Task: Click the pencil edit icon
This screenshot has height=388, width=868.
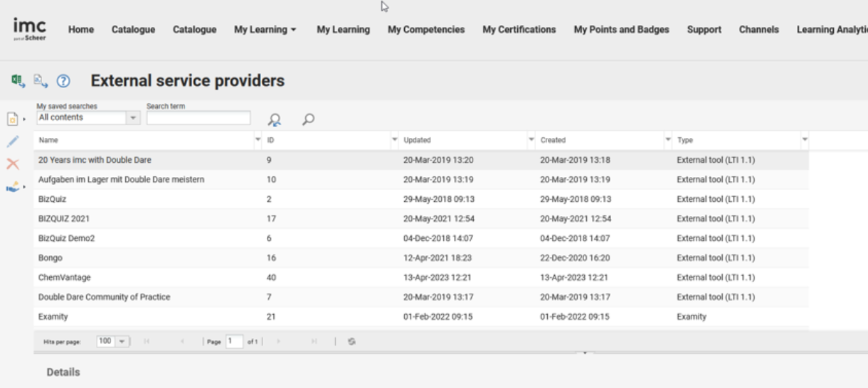Action: pyautogui.click(x=12, y=141)
